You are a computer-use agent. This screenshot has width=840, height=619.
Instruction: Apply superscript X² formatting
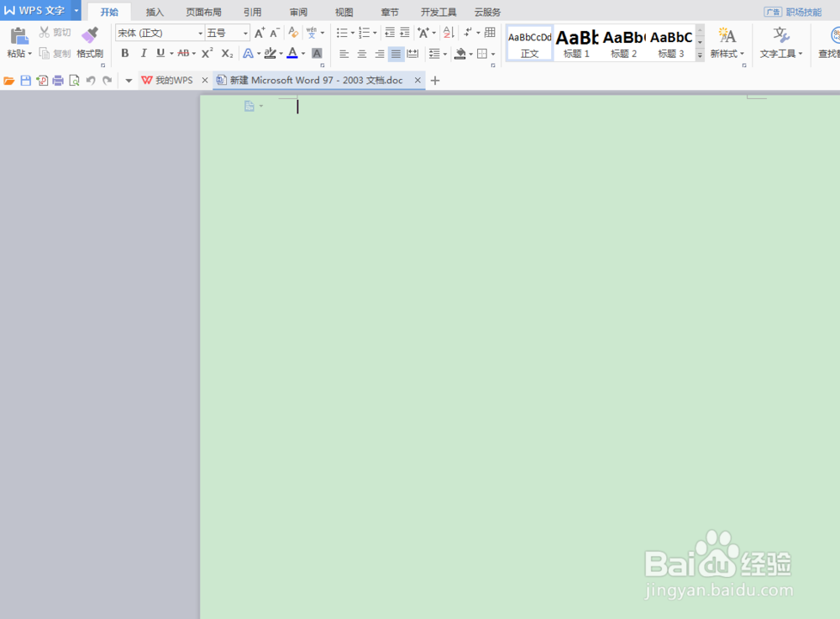(207, 53)
